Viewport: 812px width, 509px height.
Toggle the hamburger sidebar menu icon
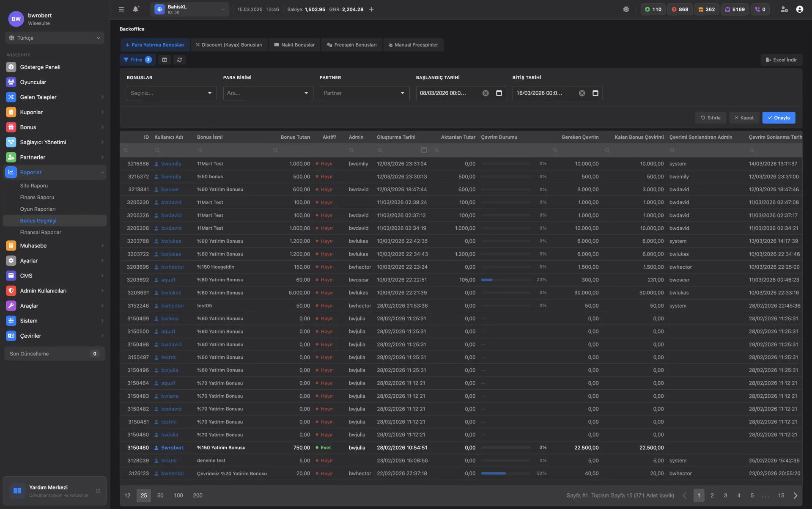121,9
